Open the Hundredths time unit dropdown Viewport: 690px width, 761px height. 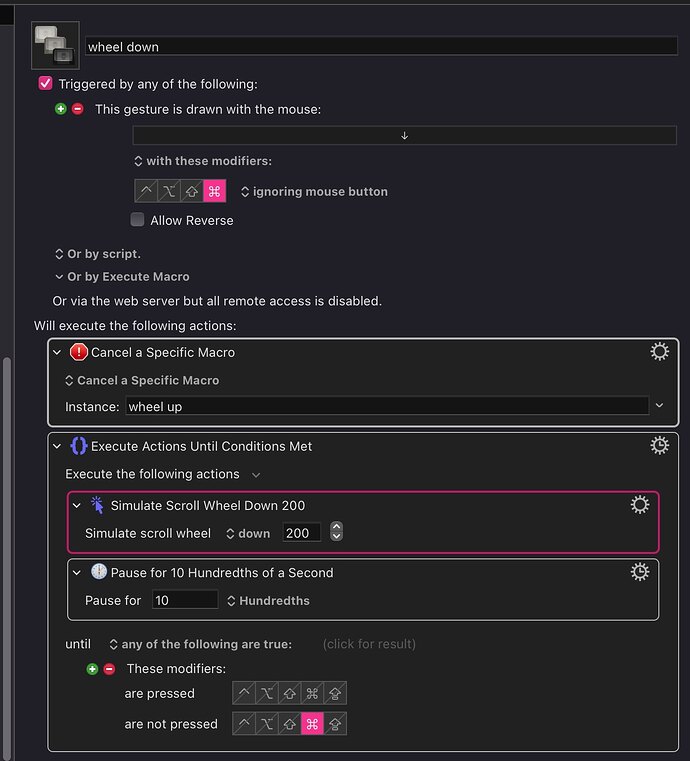point(268,601)
